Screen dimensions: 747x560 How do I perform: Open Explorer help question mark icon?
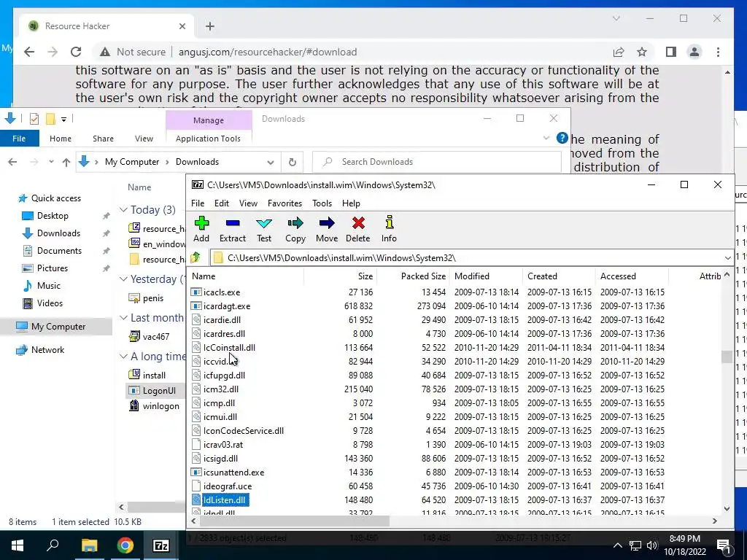562,139
